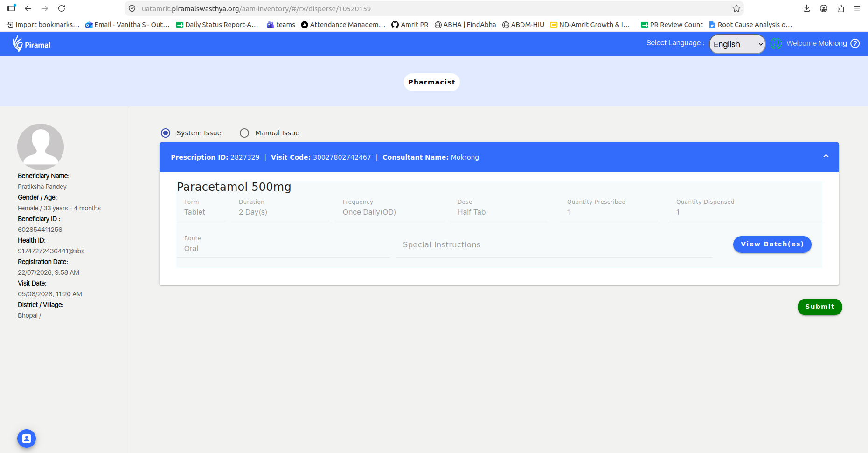Bookmark this page with star icon
The image size is (868, 453).
tap(736, 8)
